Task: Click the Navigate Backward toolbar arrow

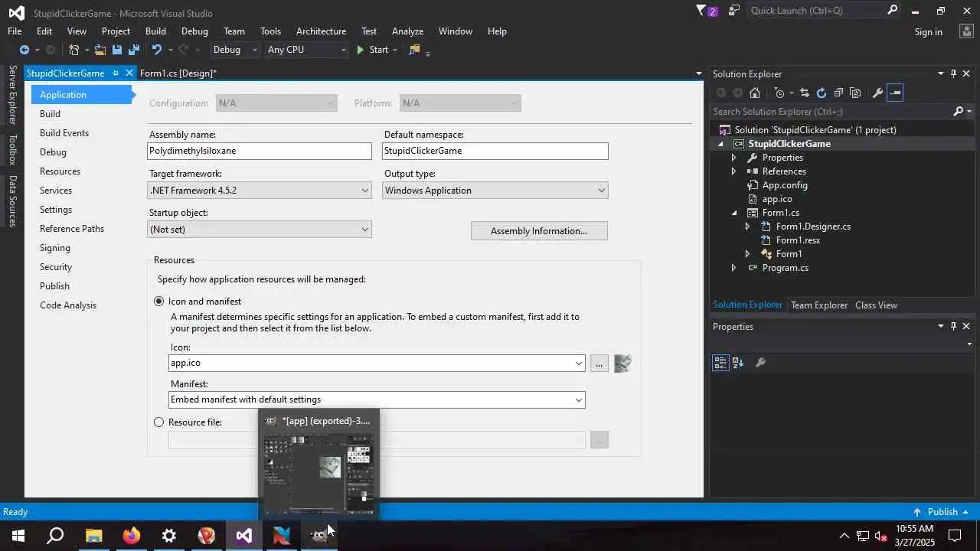Action: [x=24, y=50]
